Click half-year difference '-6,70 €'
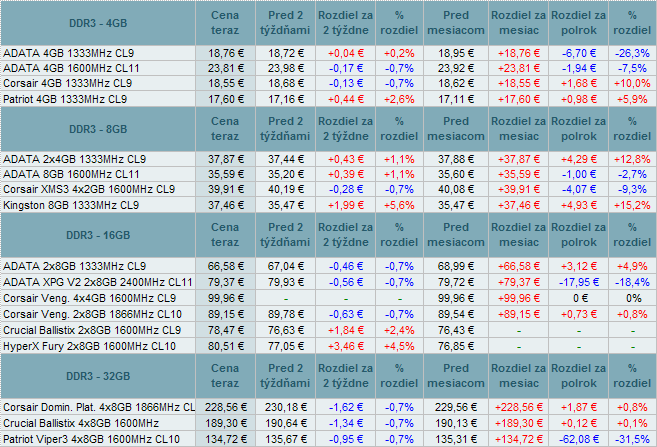This screenshot has height=447, width=657. [579, 53]
